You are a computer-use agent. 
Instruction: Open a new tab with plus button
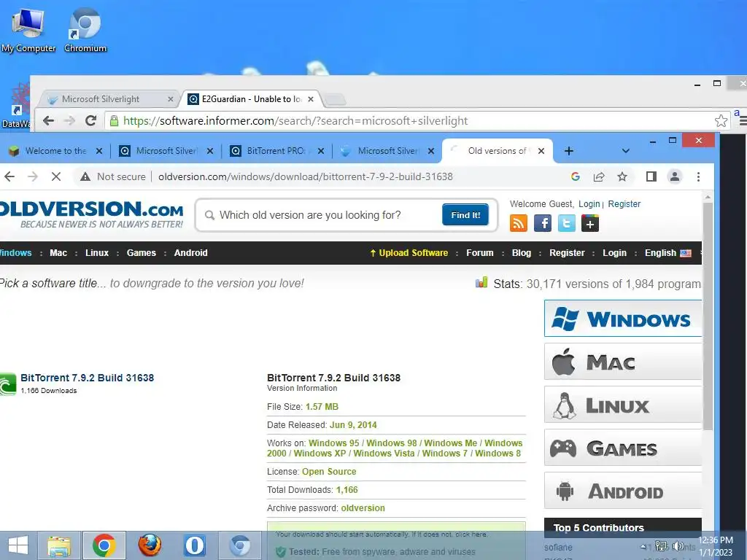tap(569, 151)
